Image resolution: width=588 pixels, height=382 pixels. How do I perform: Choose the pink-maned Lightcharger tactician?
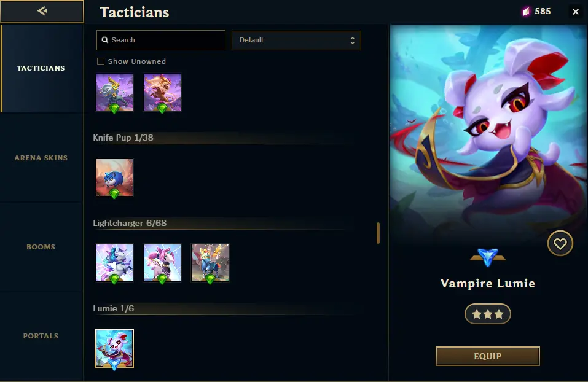(162, 263)
